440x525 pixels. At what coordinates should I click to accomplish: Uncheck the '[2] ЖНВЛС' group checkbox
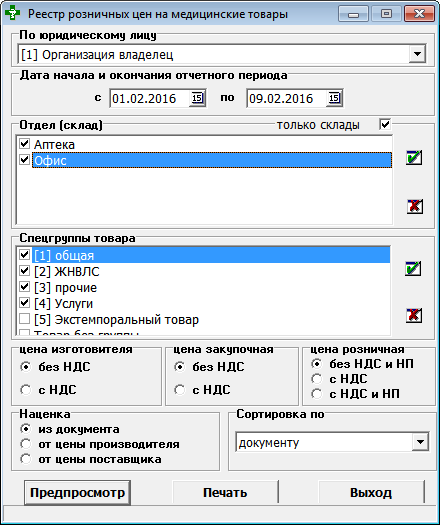24,271
